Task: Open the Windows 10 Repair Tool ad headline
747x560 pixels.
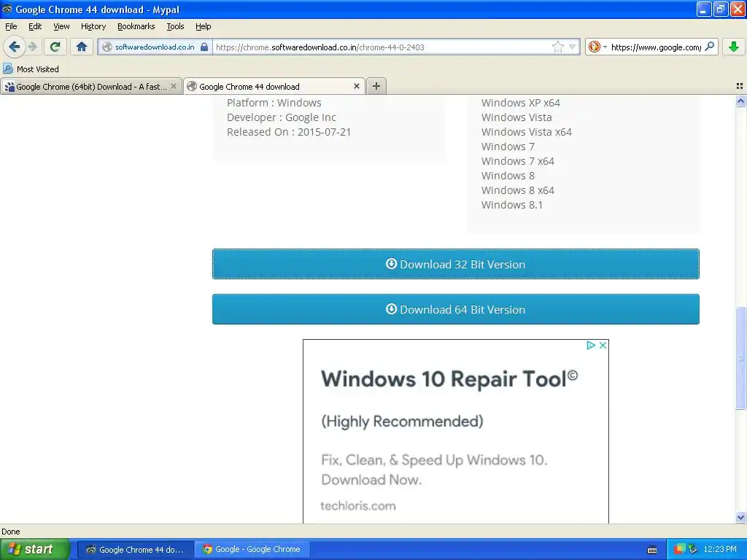Action: pyautogui.click(x=449, y=379)
